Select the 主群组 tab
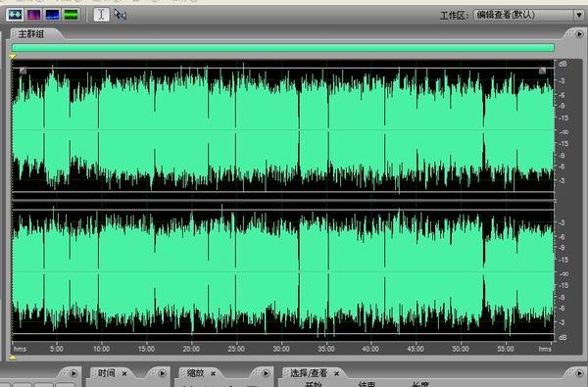The width and height of the screenshot is (588, 387). pos(31,34)
